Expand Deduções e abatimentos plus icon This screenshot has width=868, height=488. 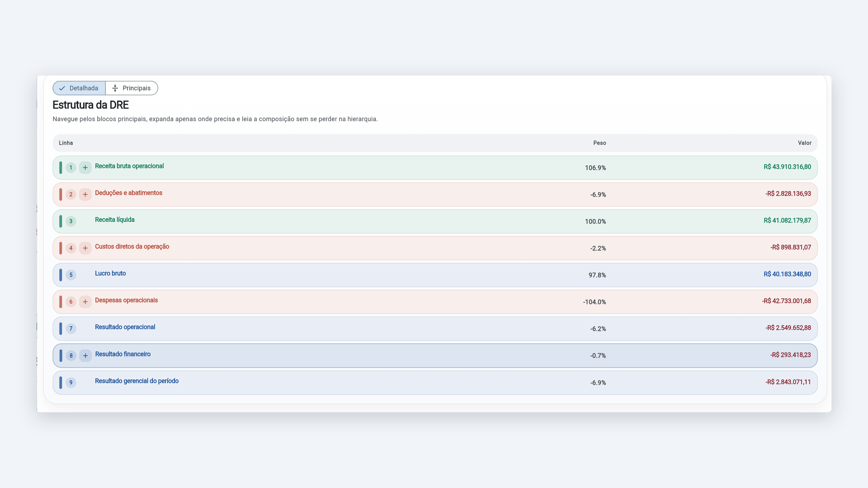point(85,194)
